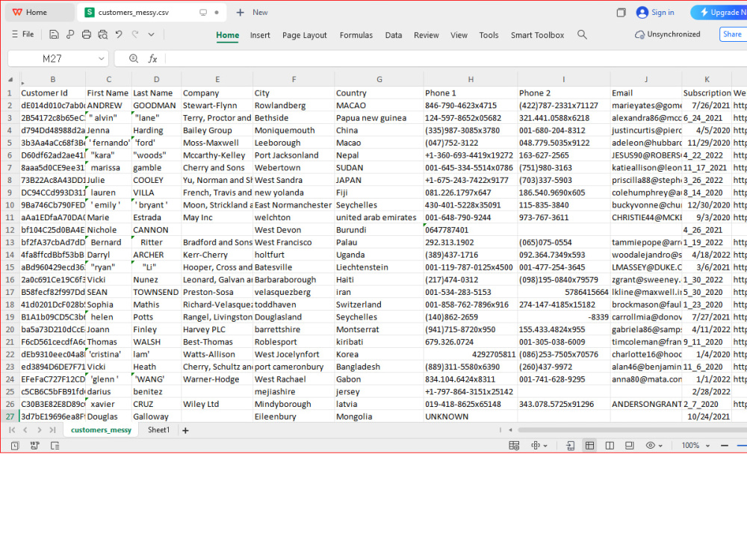Open the Insert ribbon tab

[x=260, y=35]
